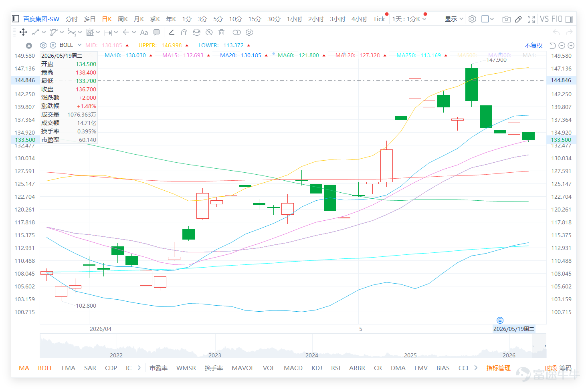
Task: Click the VS compare button
Action: pos(544,19)
